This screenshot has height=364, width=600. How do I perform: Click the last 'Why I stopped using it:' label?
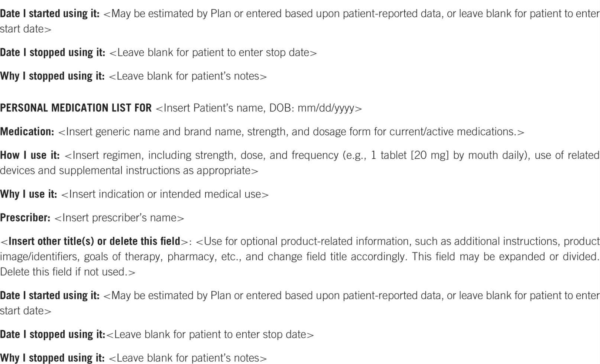click(52, 358)
